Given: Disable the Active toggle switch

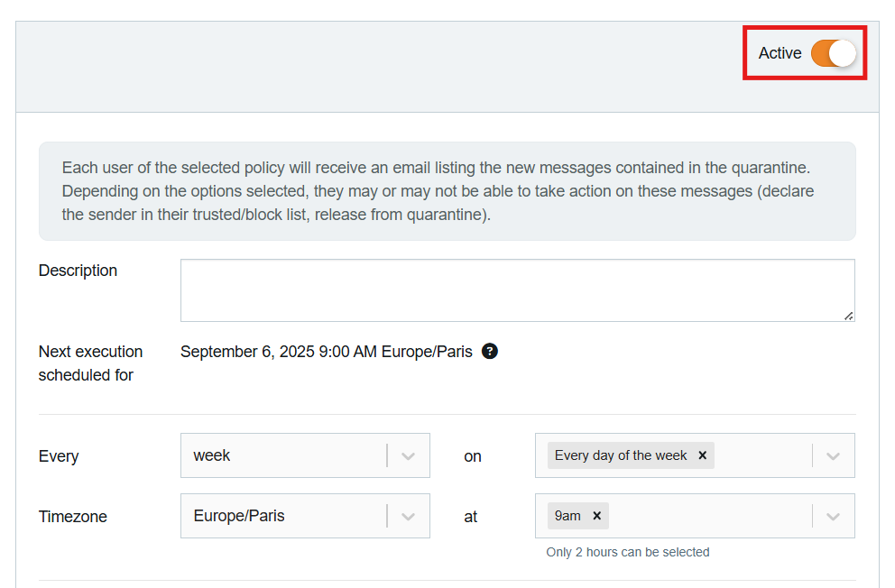Looking at the screenshot, I should [x=834, y=53].
